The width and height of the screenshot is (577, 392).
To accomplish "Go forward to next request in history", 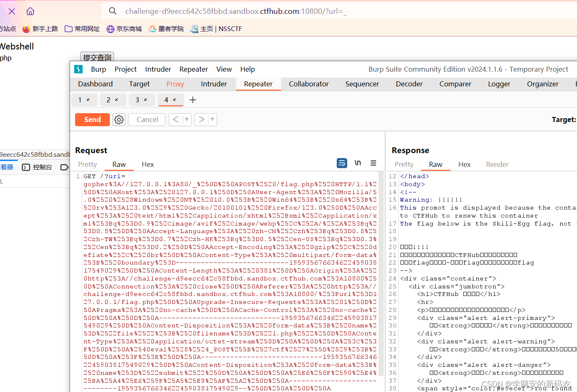I will (201, 119).
